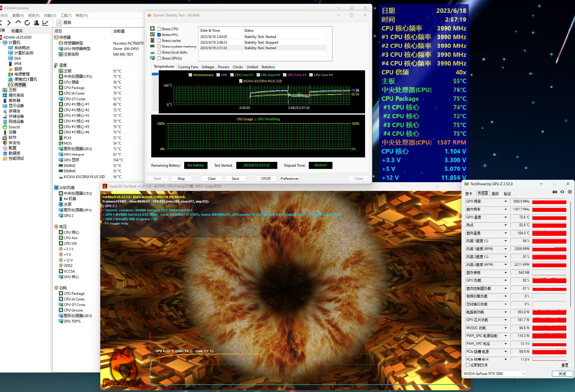Click the GPU-Z refresh icon
Screen dimensions: 575x392
(562, 192)
